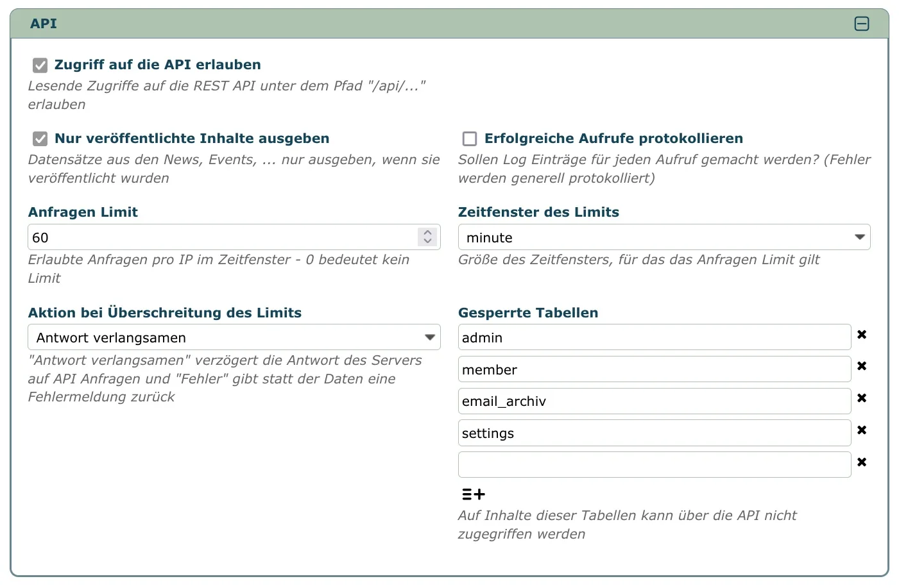Remove the empty blocked table row
The width and height of the screenshot is (899, 588).
862,462
